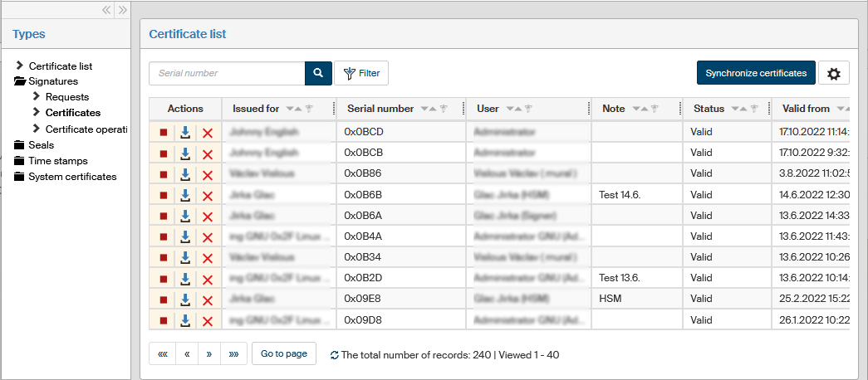Open the Requests tree item
The height and width of the screenshot is (380, 868).
66,97
